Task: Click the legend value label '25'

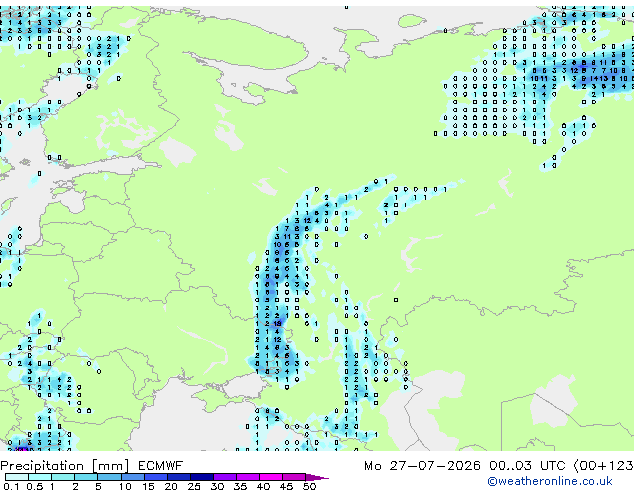Action: (194, 486)
